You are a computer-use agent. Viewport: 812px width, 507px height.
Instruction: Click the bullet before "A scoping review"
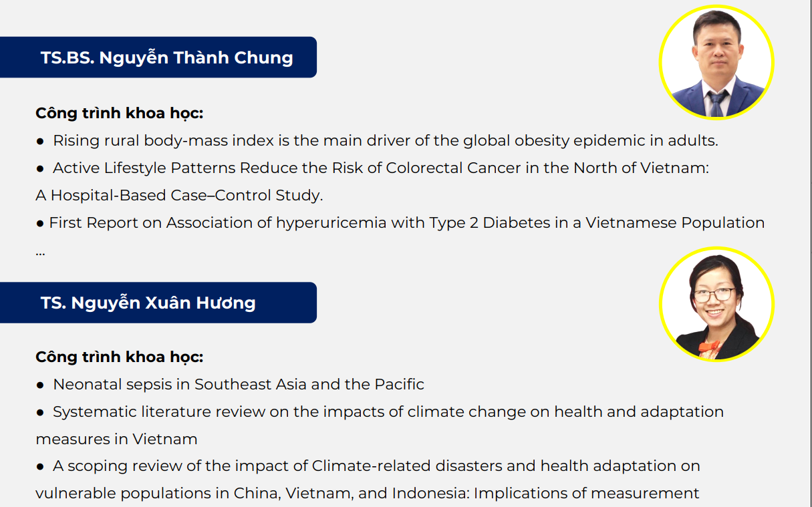coord(40,466)
